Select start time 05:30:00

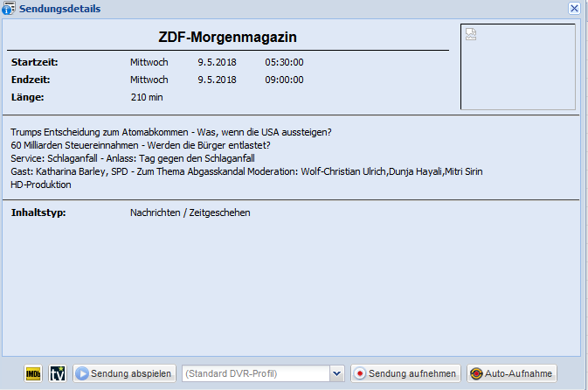coord(284,62)
